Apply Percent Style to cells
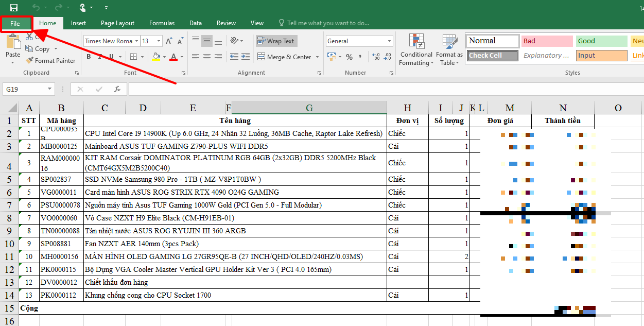Image resolution: width=644 pixels, height=326 pixels. (350, 57)
